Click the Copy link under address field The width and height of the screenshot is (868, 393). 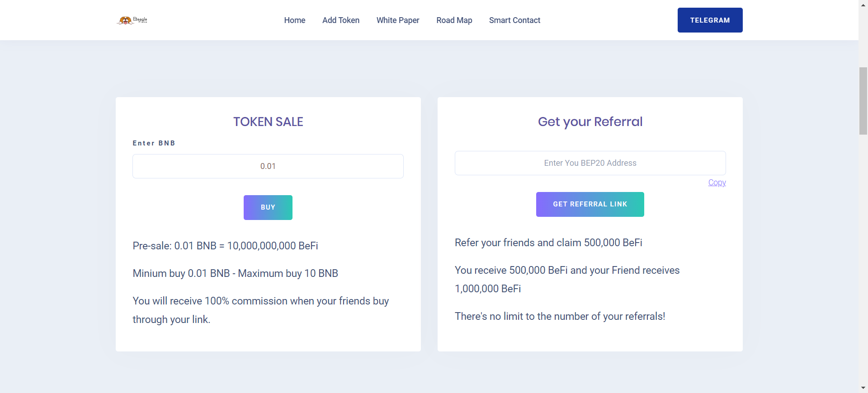click(x=717, y=182)
